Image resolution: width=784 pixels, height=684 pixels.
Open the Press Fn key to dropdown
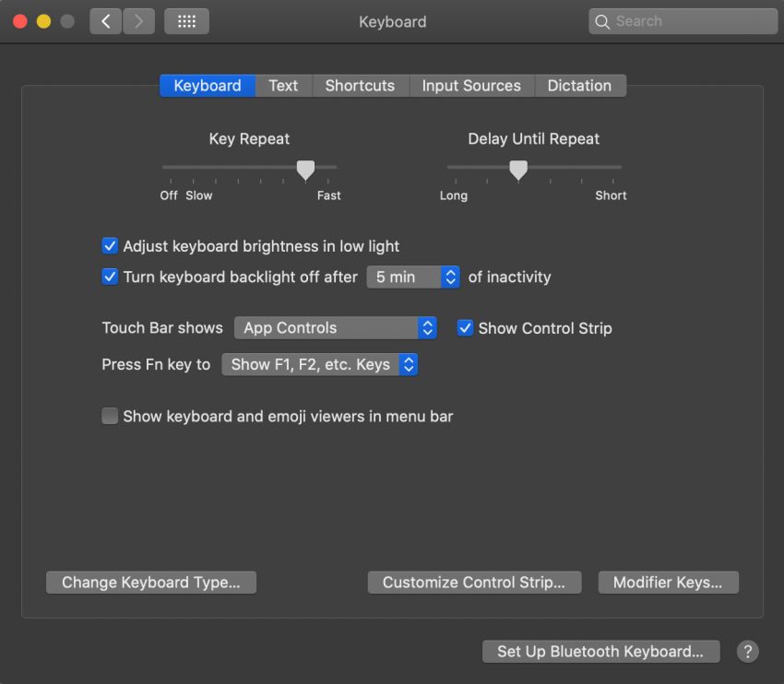coord(319,364)
